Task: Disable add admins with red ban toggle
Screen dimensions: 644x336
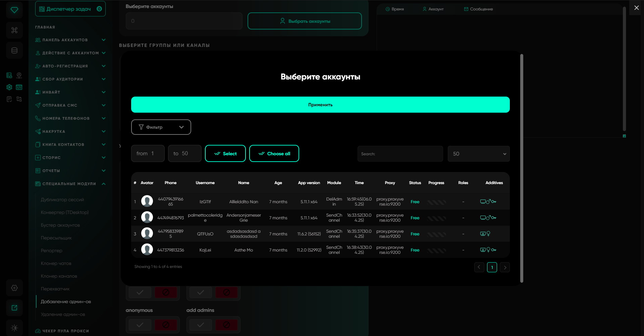Action: click(226, 325)
